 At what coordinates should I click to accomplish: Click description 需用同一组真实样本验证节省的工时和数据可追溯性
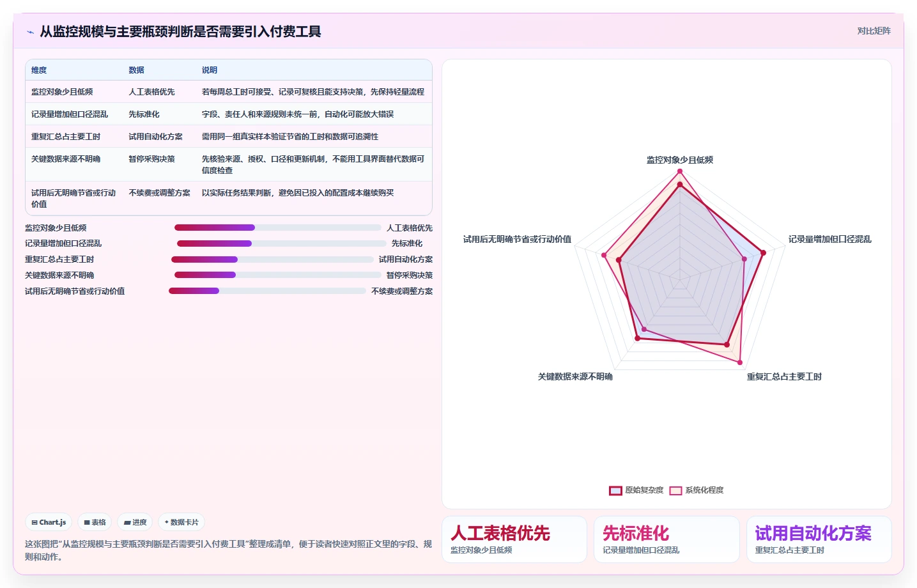tap(290, 137)
